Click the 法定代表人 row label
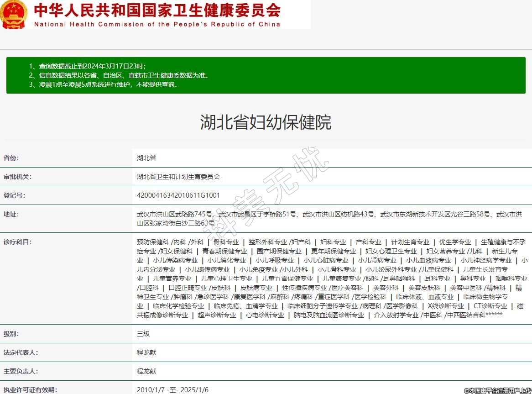The image size is (532, 394). pos(21,352)
